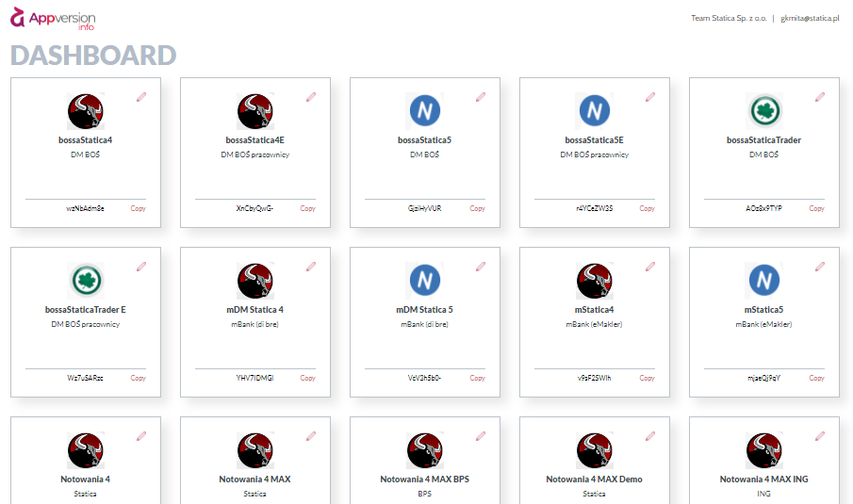Edit Notowania 4 MAX ING pencil icon
The height and width of the screenshot is (504, 853).
(x=820, y=436)
